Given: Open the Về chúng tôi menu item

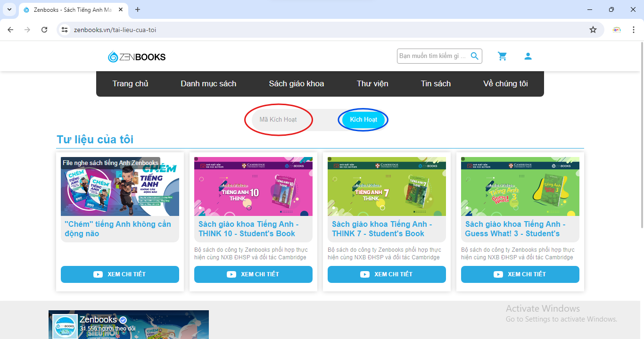Looking at the screenshot, I should tap(505, 83).
